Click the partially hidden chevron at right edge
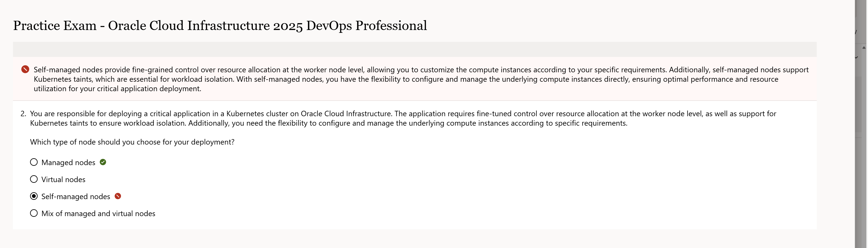Viewport: 868px width, 248px height. click(x=856, y=58)
